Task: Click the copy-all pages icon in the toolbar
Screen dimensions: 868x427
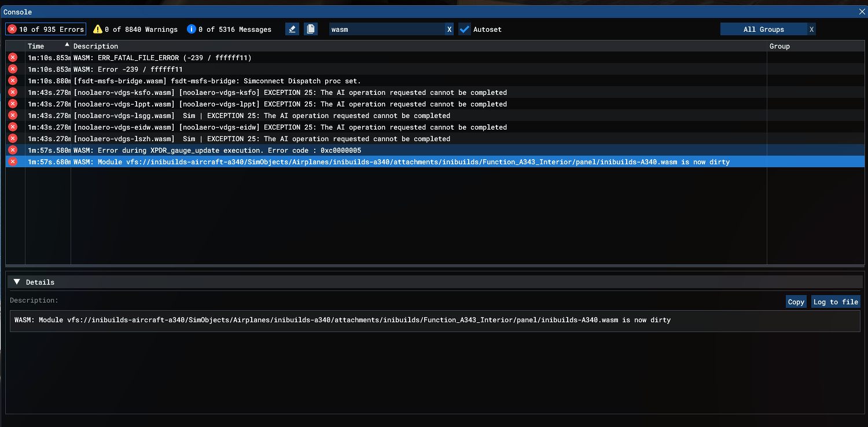Action: (x=311, y=29)
